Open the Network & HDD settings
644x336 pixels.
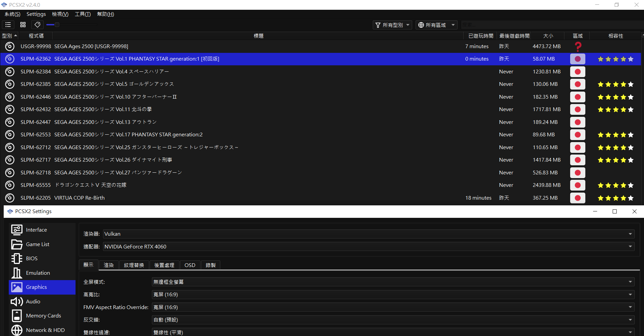point(45,330)
